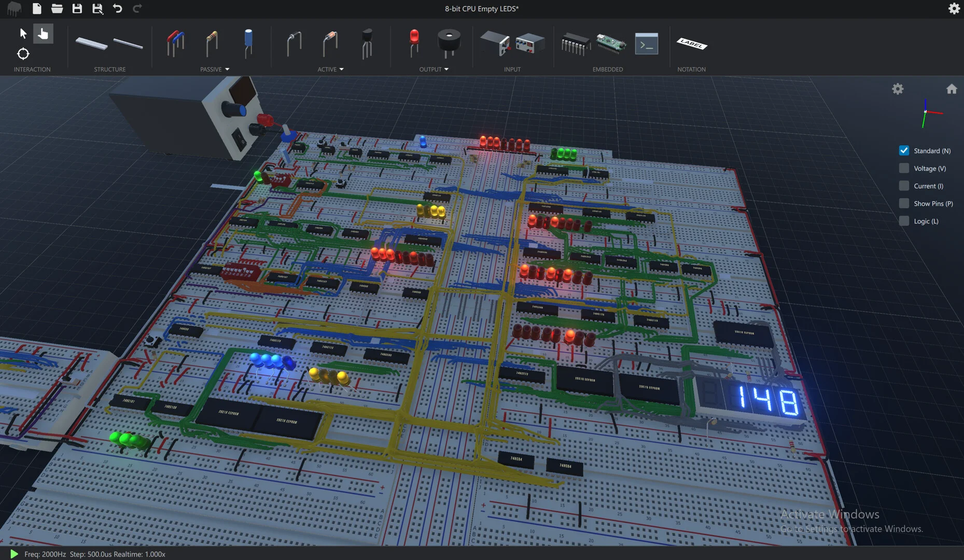Place an Arduino Nano from Embedded

pos(611,44)
